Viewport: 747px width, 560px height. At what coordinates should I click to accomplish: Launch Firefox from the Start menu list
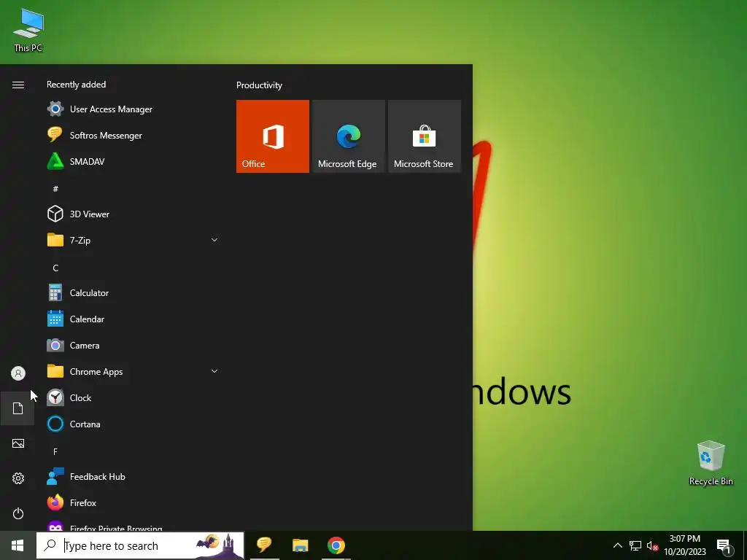click(133, 502)
